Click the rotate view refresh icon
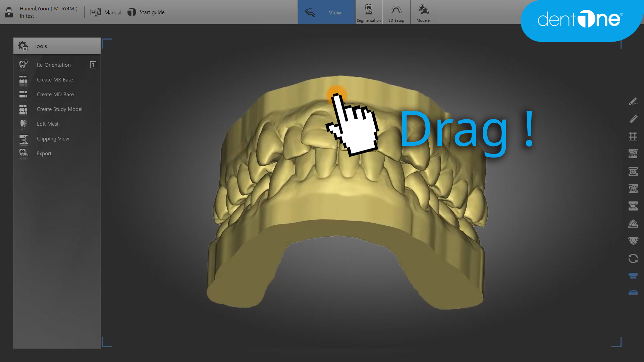 click(x=633, y=258)
